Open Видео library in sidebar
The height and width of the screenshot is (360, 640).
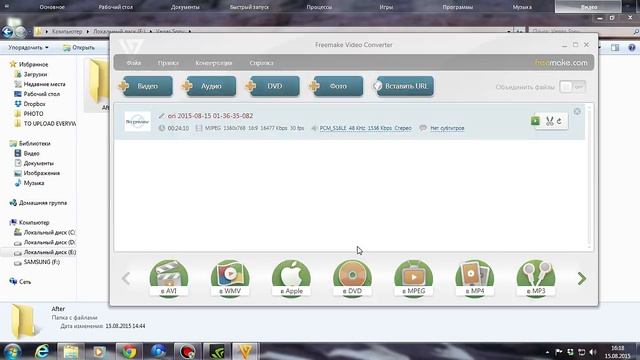pos(27,153)
